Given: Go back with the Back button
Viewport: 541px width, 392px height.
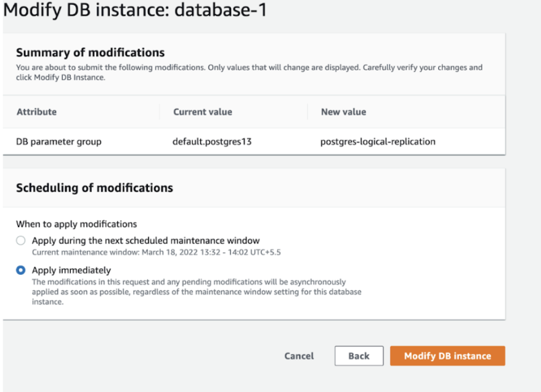Looking at the screenshot, I should pyautogui.click(x=359, y=356).
